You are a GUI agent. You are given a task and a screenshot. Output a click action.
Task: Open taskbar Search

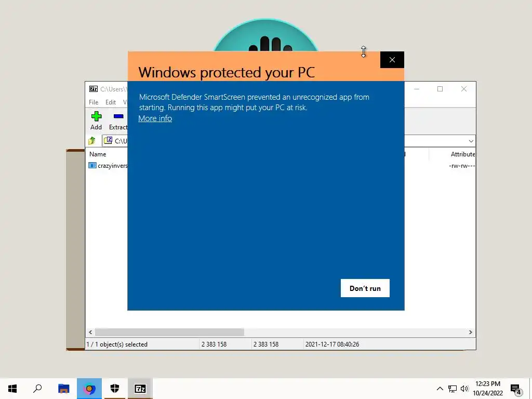(37, 389)
